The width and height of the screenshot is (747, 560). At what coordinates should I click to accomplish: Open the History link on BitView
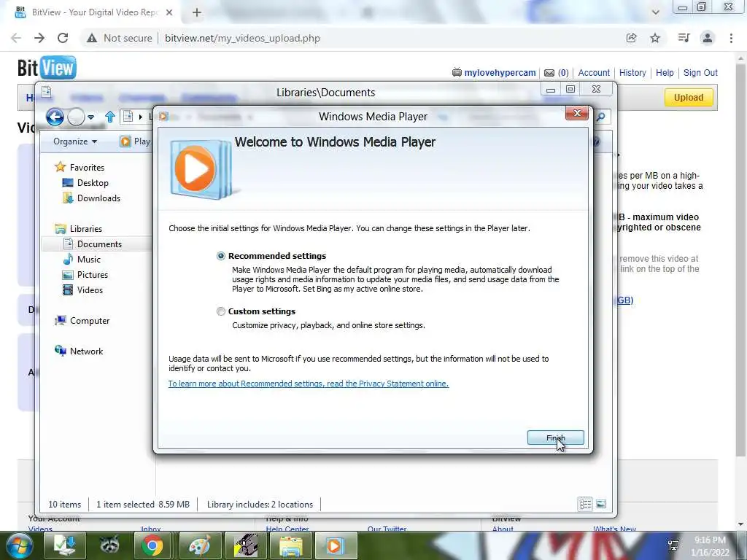pyautogui.click(x=632, y=73)
